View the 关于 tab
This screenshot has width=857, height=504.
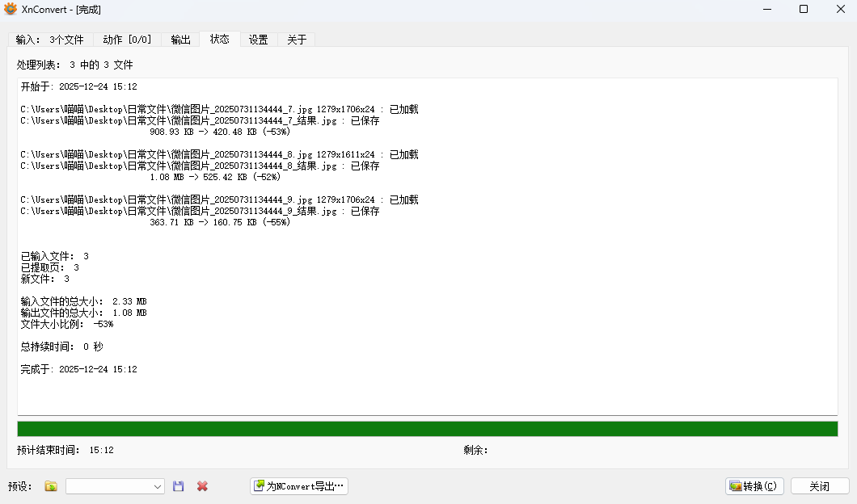pos(296,39)
